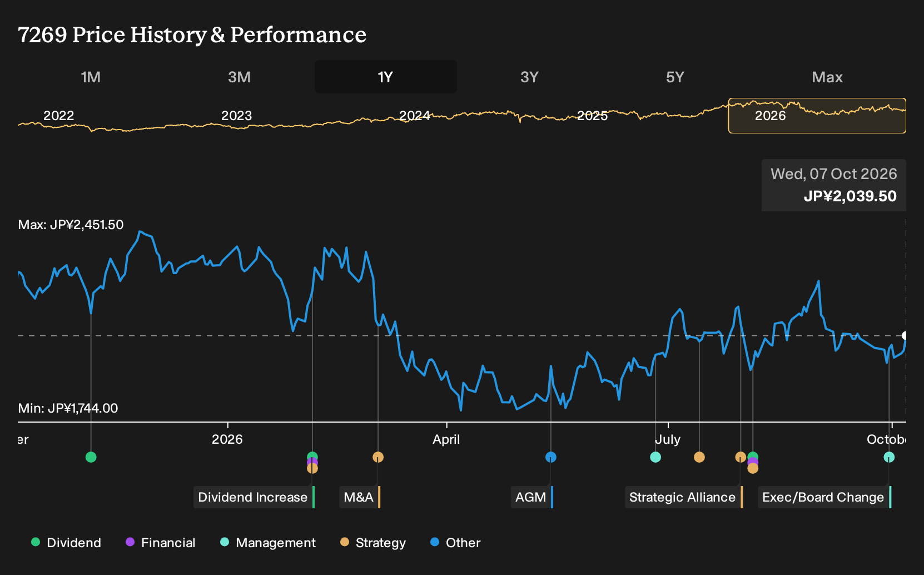Click the Strategic Alliance event label
Image resolution: width=924 pixels, height=575 pixels.
[x=684, y=497]
